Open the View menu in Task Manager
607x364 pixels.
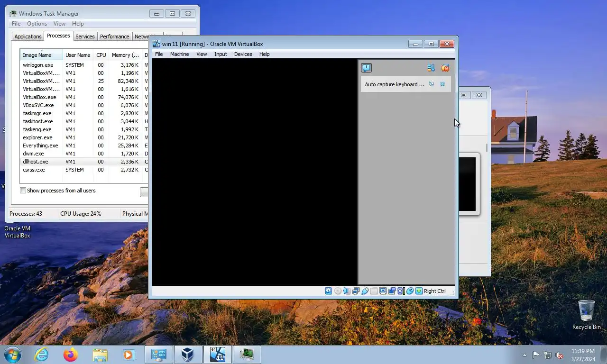point(59,24)
